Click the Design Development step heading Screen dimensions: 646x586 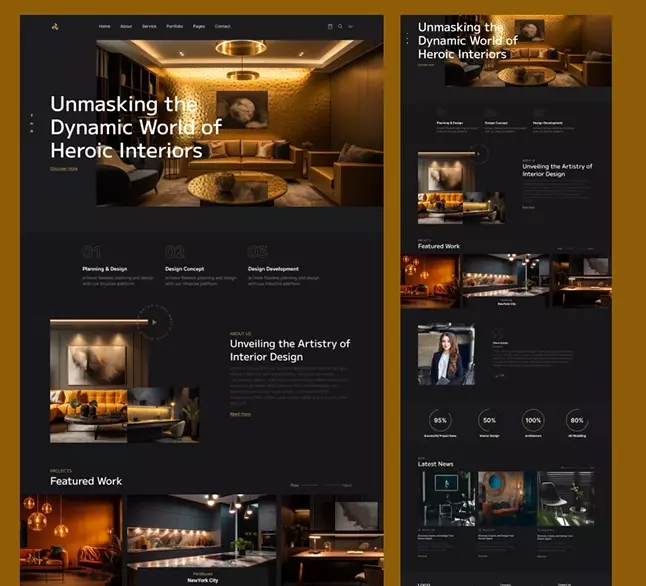[273, 269]
